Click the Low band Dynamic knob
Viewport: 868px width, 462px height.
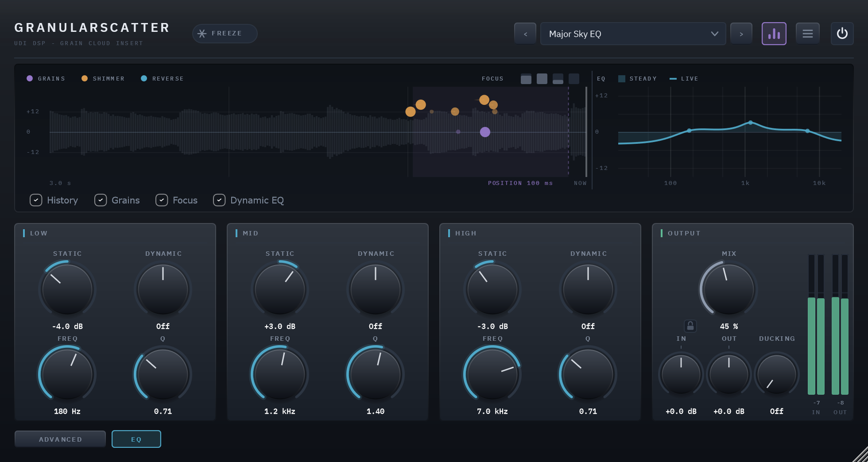tap(163, 289)
